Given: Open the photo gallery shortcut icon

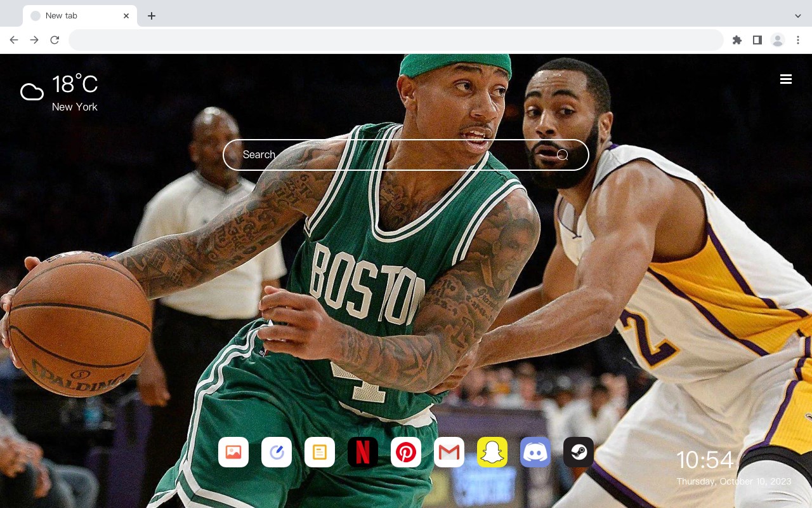Looking at the screenshot, I should click(233, 452).
